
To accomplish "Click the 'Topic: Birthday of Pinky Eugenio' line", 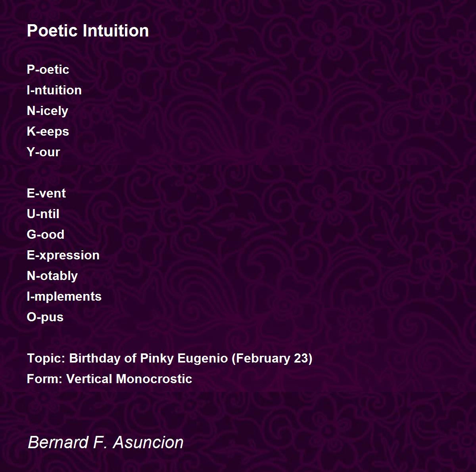I will [169, 358].
